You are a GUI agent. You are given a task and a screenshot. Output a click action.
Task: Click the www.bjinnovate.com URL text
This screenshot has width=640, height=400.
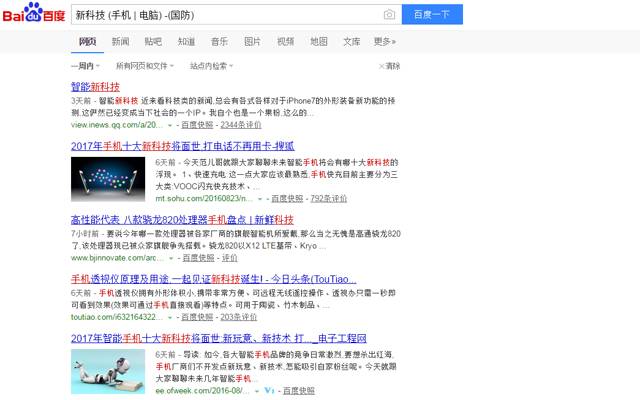117,258
